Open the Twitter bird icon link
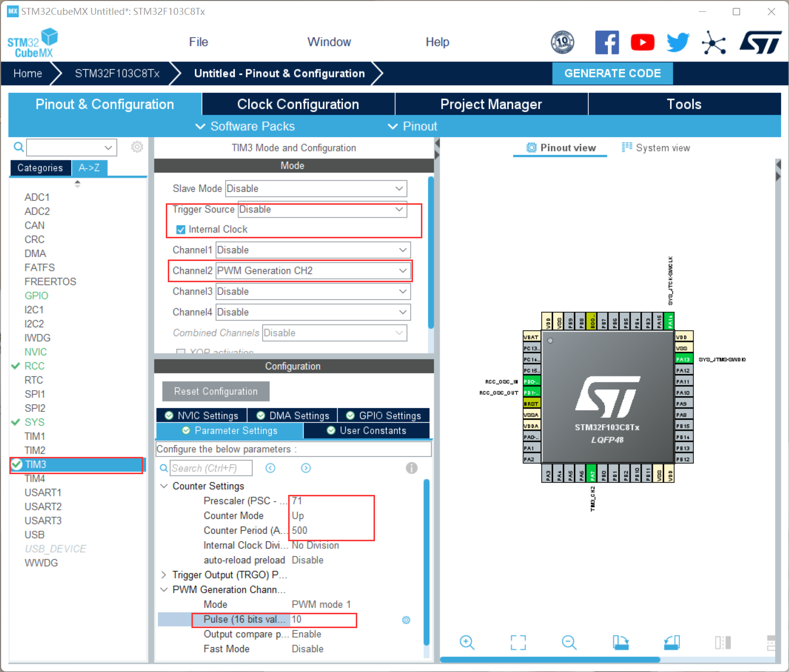789x672 pixels. tap(678, 42)
